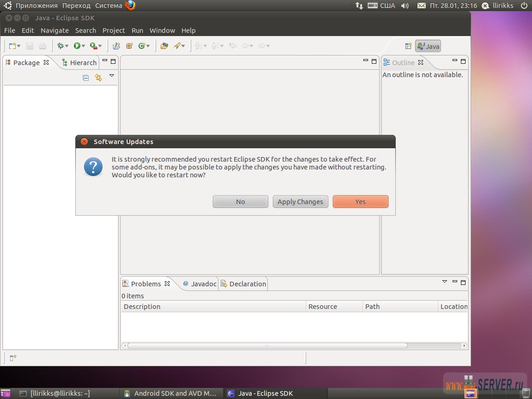
Task: Click the network connection indicator
Action: coord(359,6)
